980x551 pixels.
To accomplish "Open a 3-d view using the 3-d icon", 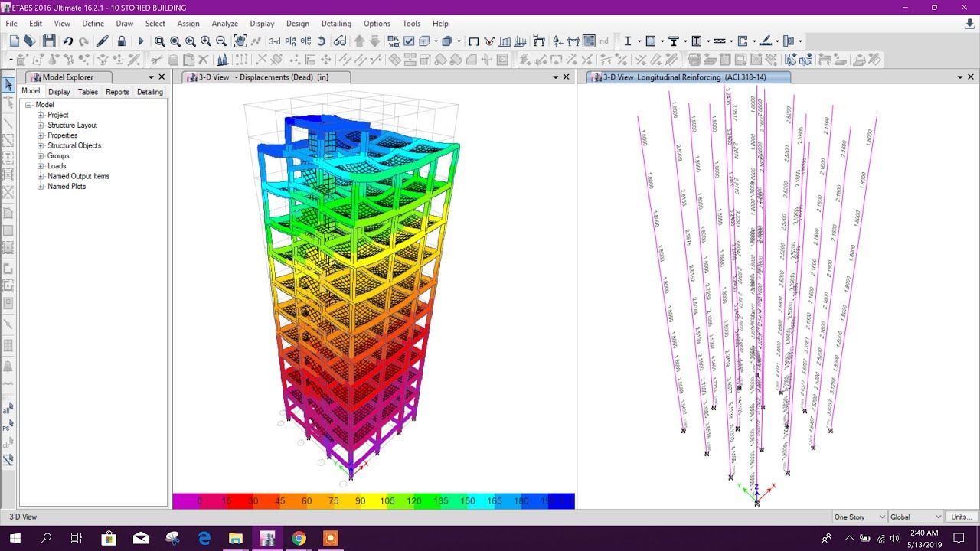I will [273, 41].
